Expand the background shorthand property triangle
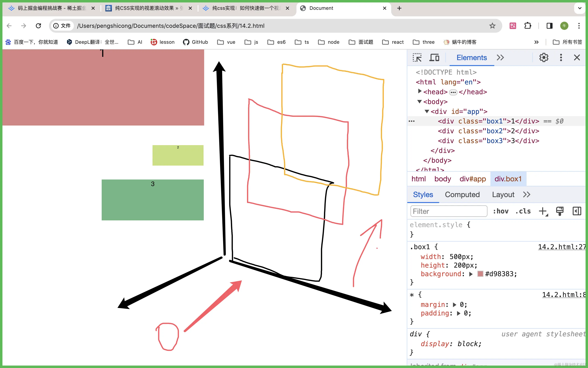Image resolution: width=588 pixels, height=368 pixels. point(471,274)
